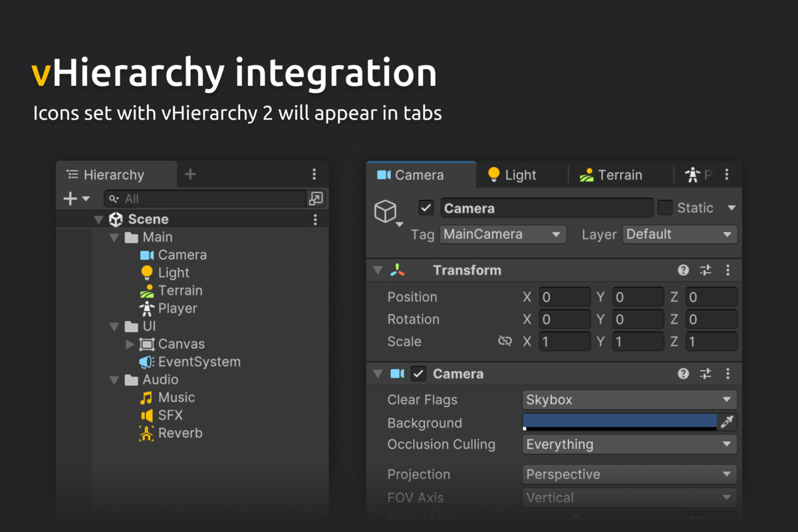
Task: Pick background color with eyedropper
Action: tap(727, 422)
